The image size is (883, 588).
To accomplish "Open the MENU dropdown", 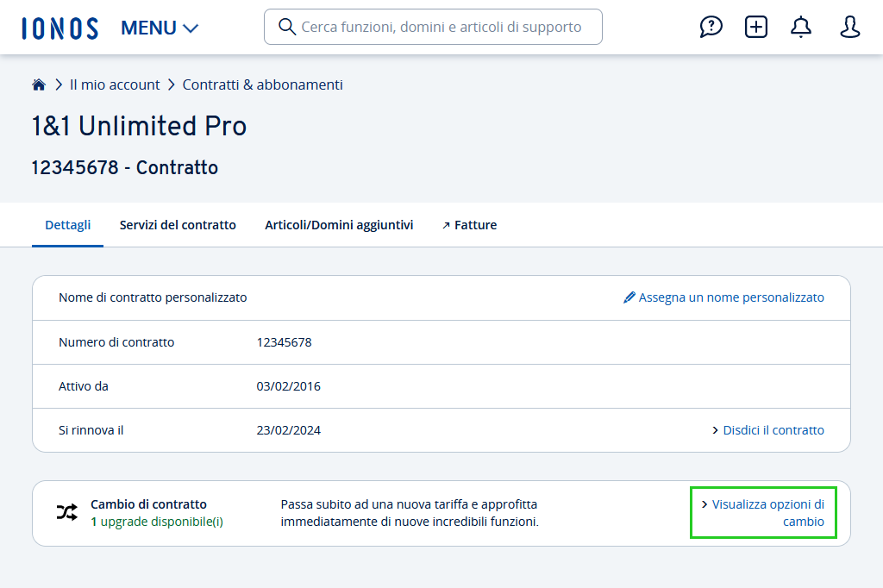I will point(160,28).
